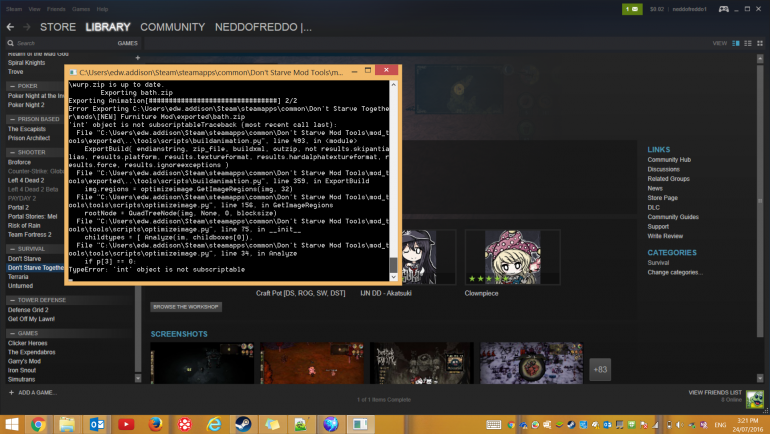Click View Friends List

pyautogui.click(x=715, y=392)
